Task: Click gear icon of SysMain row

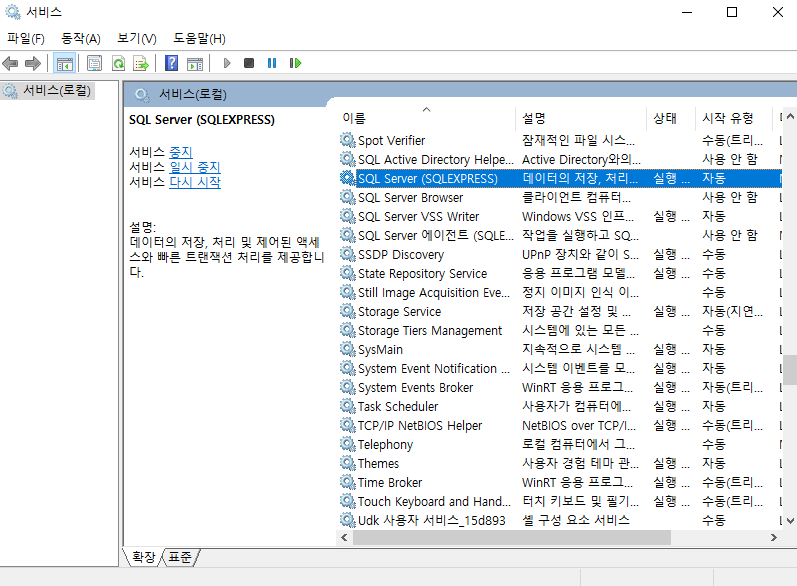Action: pyautogui.click(x=348, y=349)
